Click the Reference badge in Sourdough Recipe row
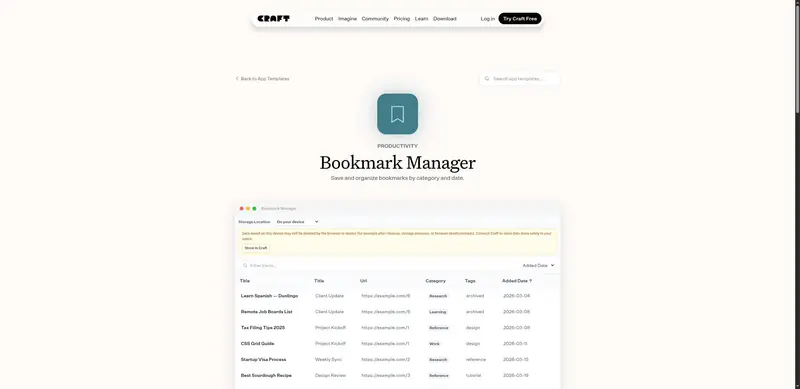 [439, 375]
